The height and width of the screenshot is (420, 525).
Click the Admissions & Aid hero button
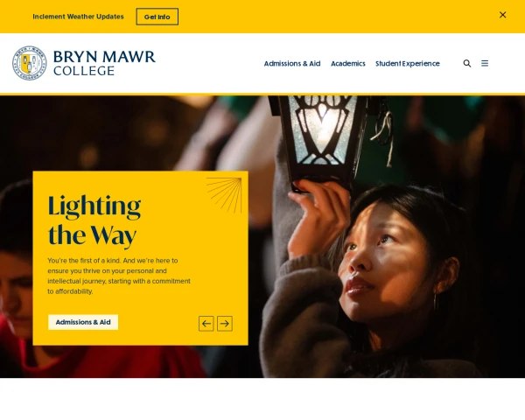[x=83, y=322]
